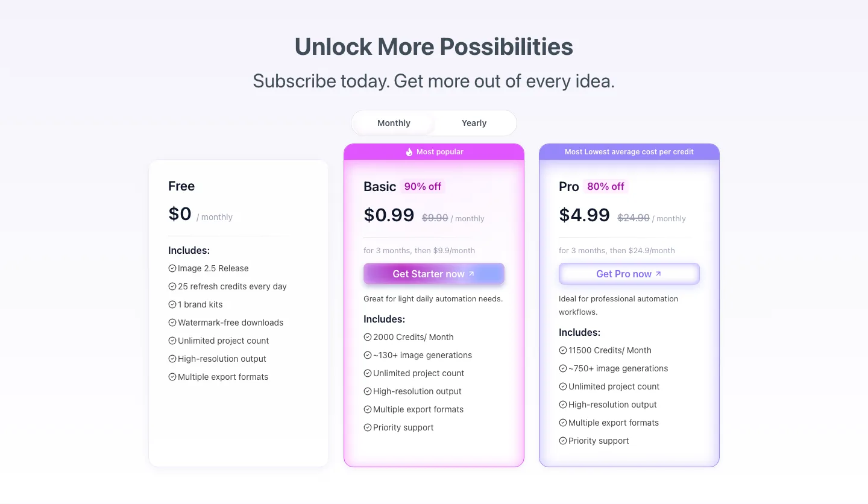Click the flame icon beside Most popular
Viewport: 868px width, 504px height.
(x=409, y=152)
